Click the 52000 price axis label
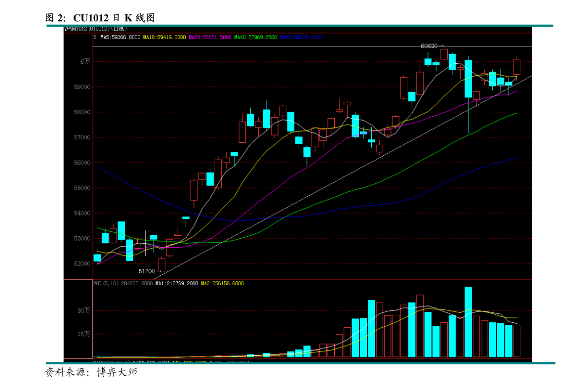 point(82,263)
